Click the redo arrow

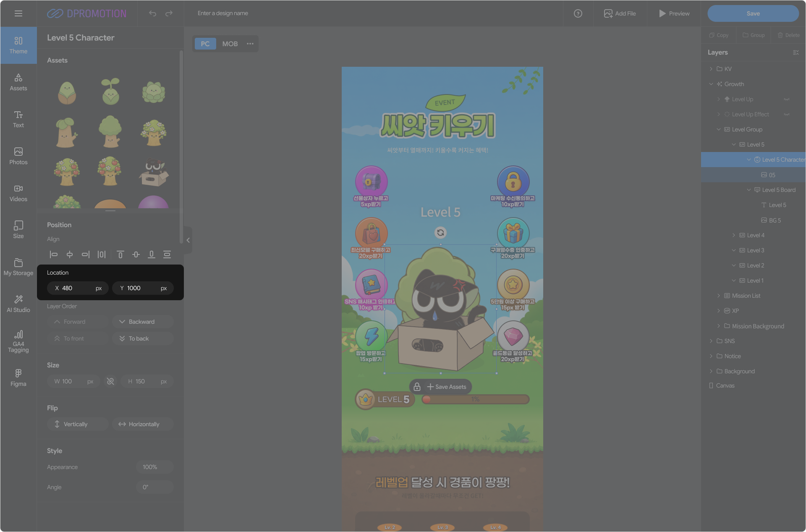(x=169, y=13)
